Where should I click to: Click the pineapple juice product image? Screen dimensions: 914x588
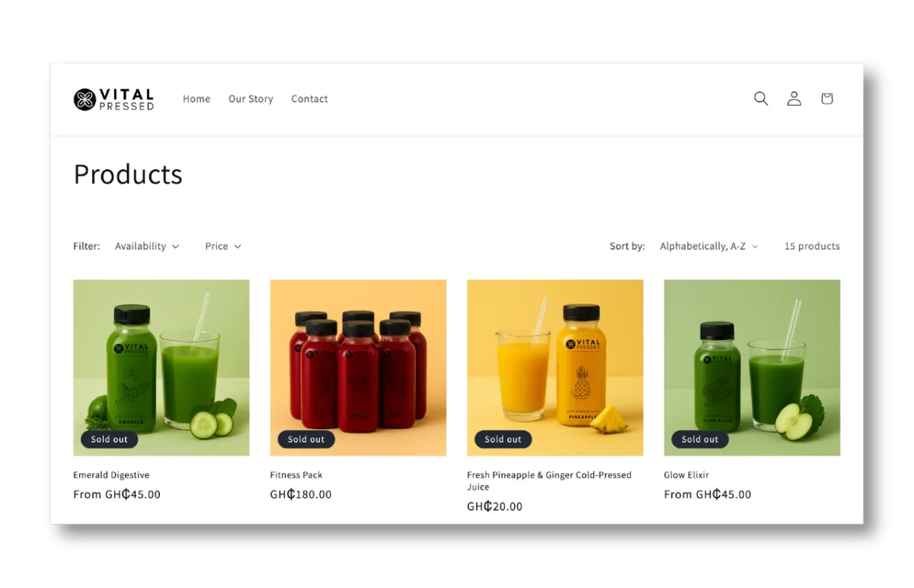click(555, 368)
